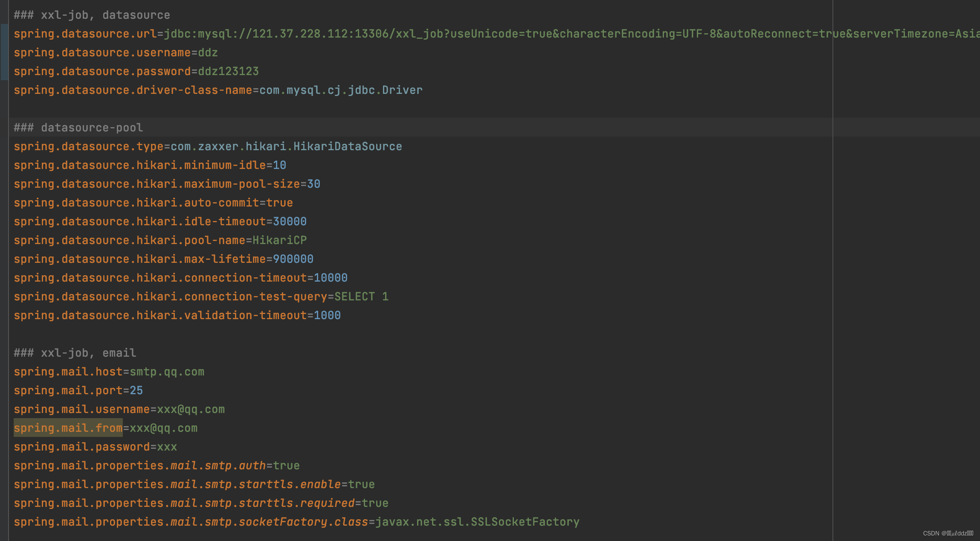980x541 pixels.
Task: Click the hikari.validation-timeout=1000 line
Action: click(177, 316)
